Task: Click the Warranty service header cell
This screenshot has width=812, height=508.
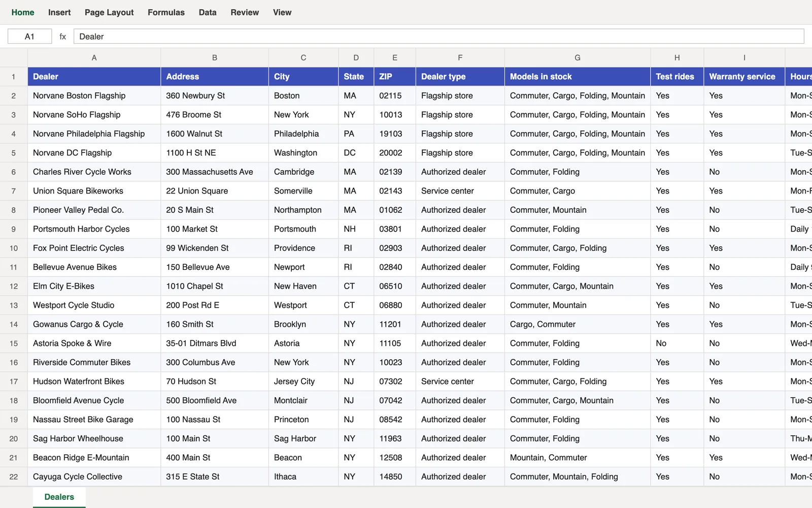Action: click(745, 77)
